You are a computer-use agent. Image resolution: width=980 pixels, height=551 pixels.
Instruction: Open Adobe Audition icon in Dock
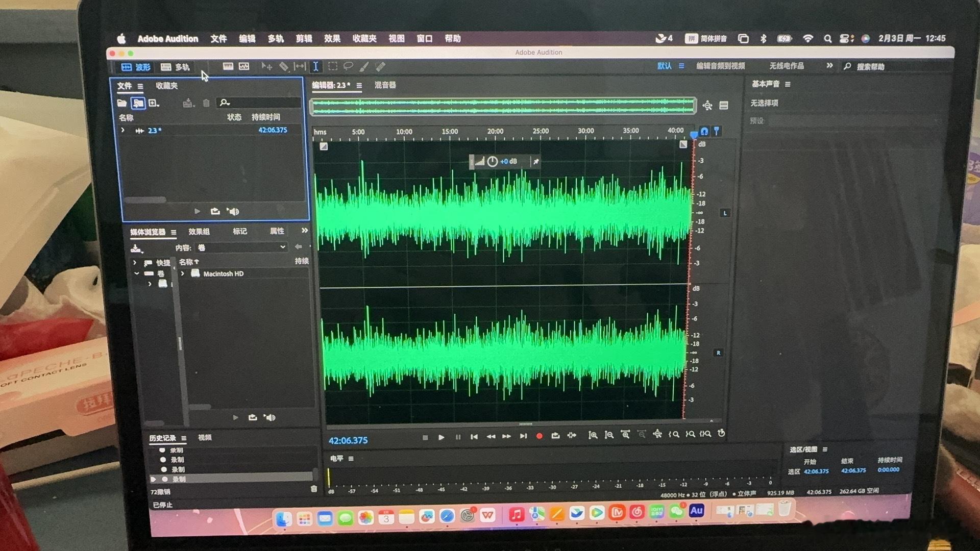click(x=696, y=511)
